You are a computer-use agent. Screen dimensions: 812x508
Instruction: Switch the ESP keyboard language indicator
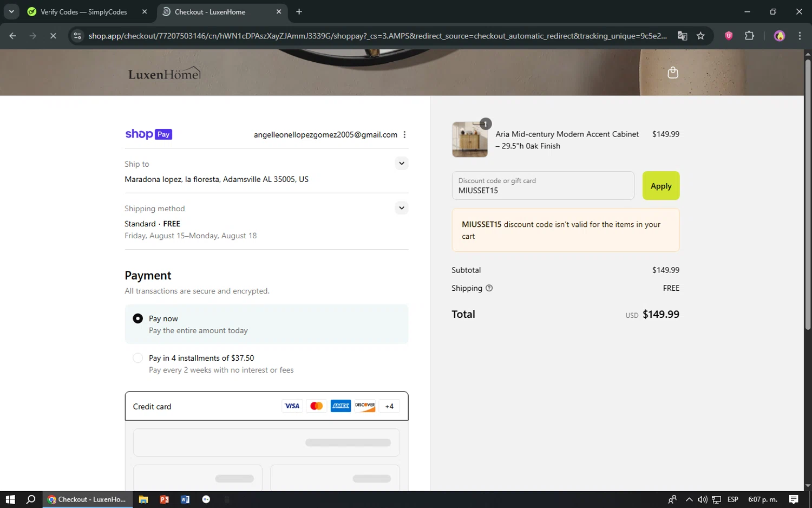(x=733, y=499)
